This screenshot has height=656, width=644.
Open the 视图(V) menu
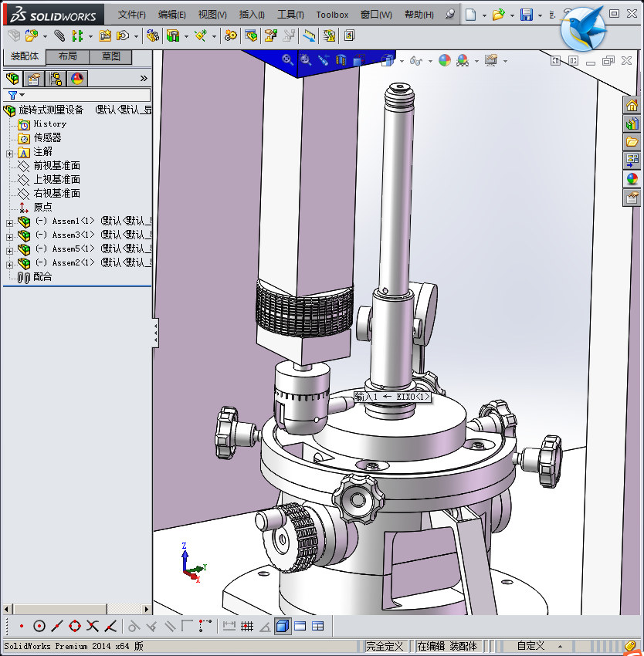tap(212, 15)
